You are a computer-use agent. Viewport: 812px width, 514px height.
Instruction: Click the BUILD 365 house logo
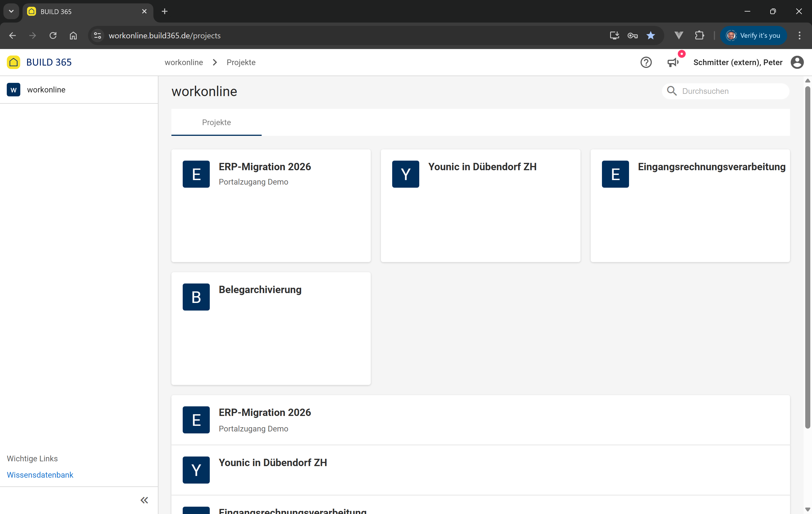14,62
